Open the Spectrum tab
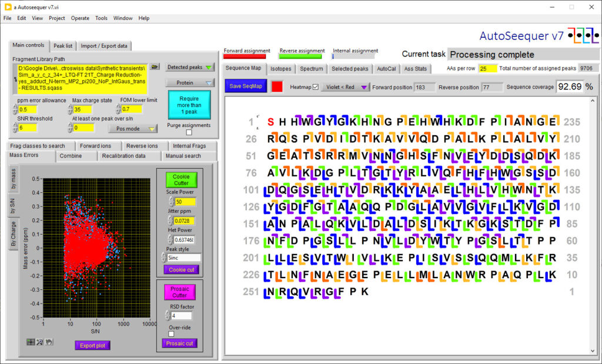This screenshot has height=364, width=602. 312,69
